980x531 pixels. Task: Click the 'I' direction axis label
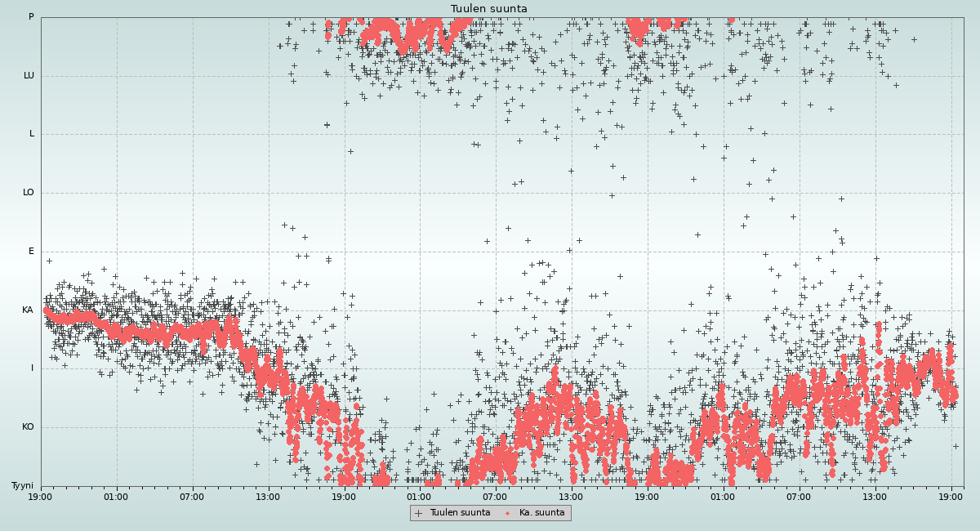coord(33,368)
